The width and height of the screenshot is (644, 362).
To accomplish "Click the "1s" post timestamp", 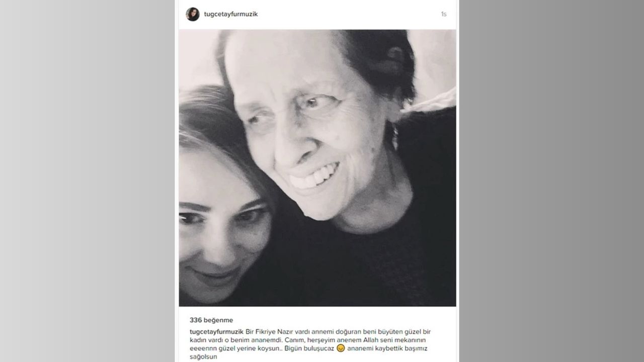I will point(443,15).
